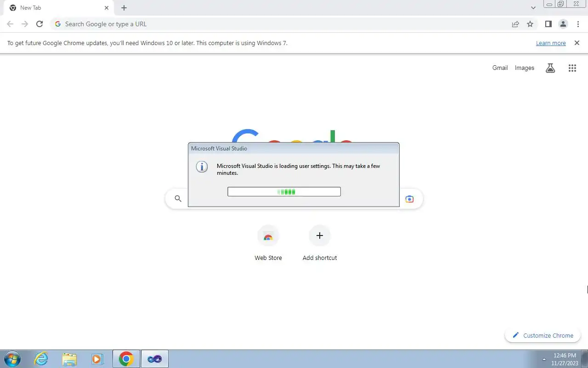
Task: Click the Add shortcut button
Action: (320, 243)
